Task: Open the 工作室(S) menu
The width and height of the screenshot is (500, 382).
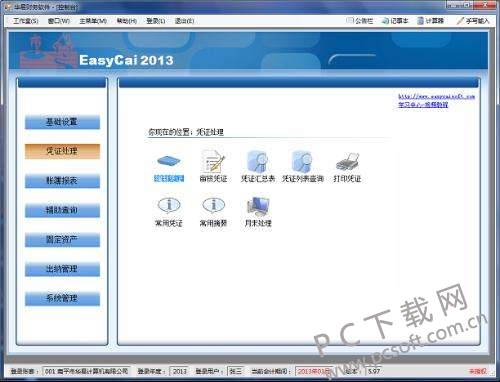Action: (25, 21)
